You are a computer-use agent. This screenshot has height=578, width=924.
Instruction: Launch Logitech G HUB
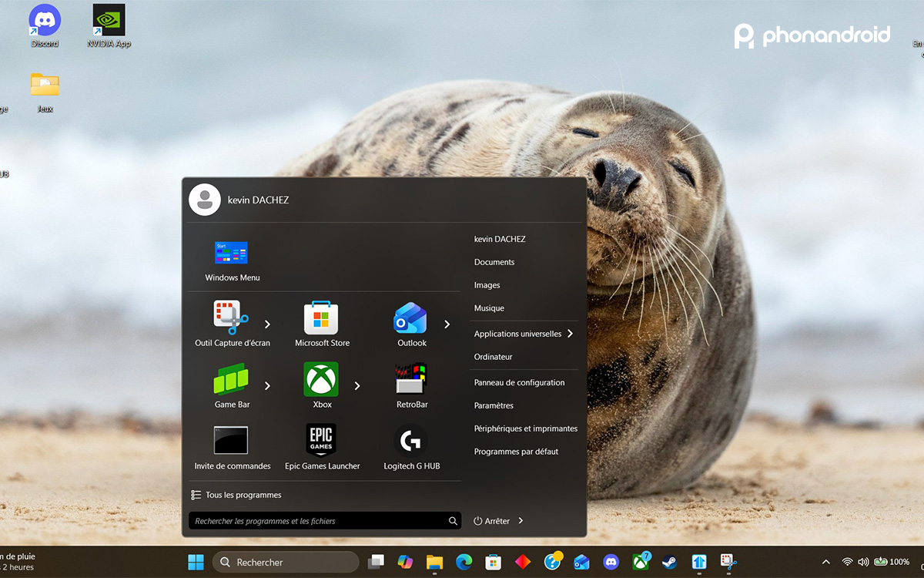coord(411,447)
